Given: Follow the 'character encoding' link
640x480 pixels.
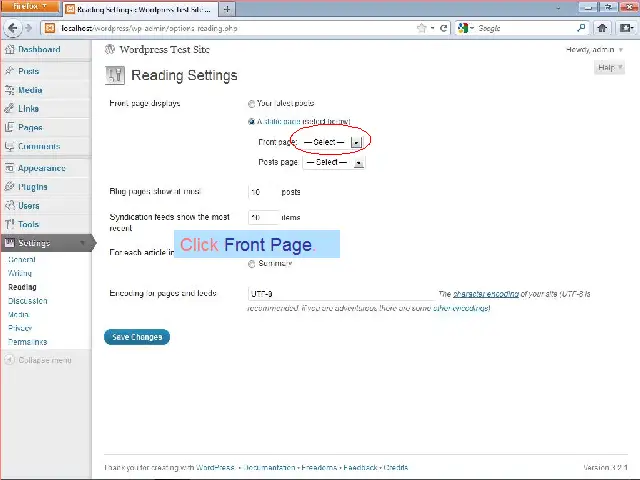Looking at the screenshot, I should tap(486, 293).
